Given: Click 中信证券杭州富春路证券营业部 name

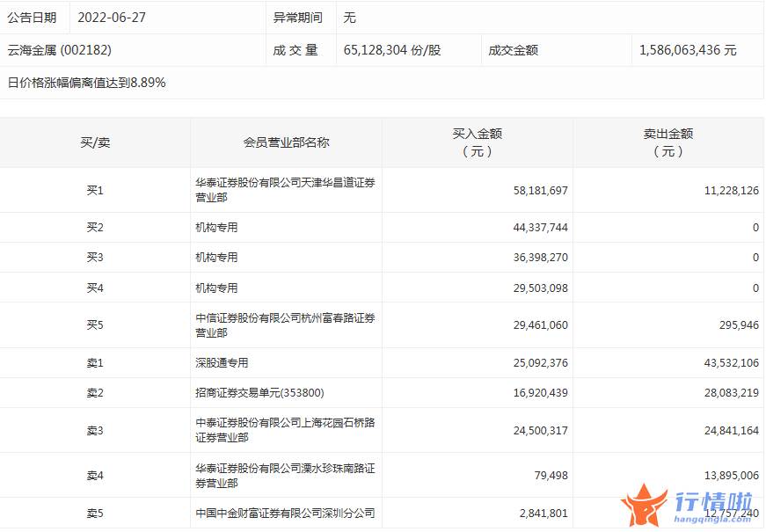Looking at the screenshot, I should click(x=285, y=324).
